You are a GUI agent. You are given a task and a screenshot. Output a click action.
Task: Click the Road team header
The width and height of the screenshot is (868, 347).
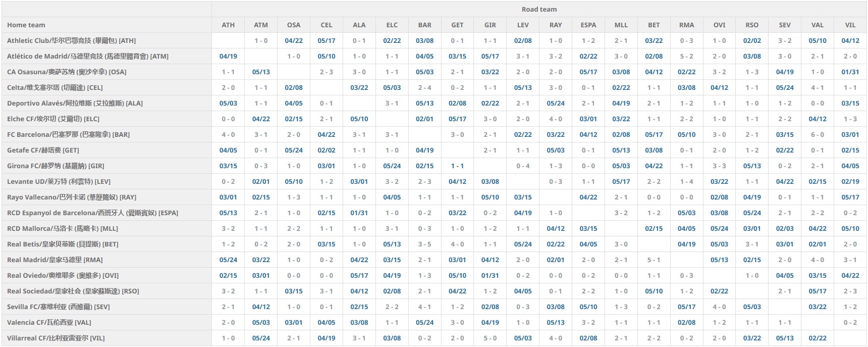click(539, 10)
